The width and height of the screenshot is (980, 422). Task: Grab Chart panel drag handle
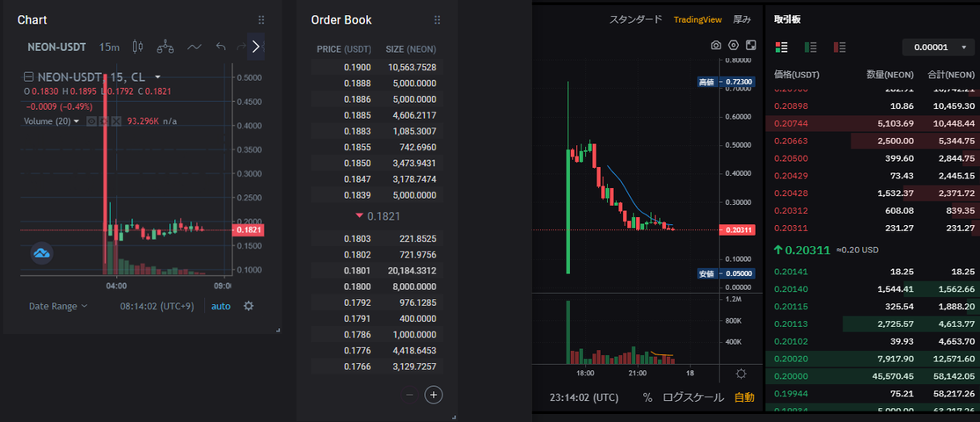pyautogui.click(x=261, y=20)
